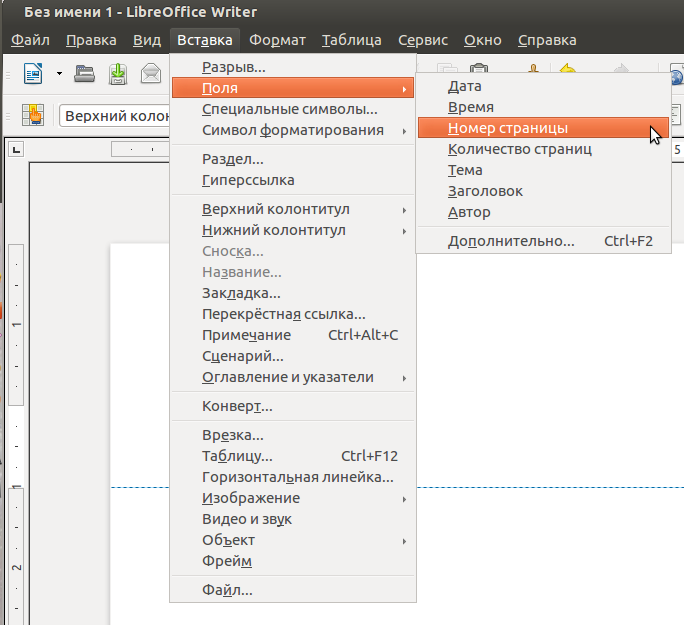The height and width of the screenshot is (625, 684).
Task: Open the paragraph style box 'Верхний колон'
Action: pyautogui.click(x=115, y=116)
